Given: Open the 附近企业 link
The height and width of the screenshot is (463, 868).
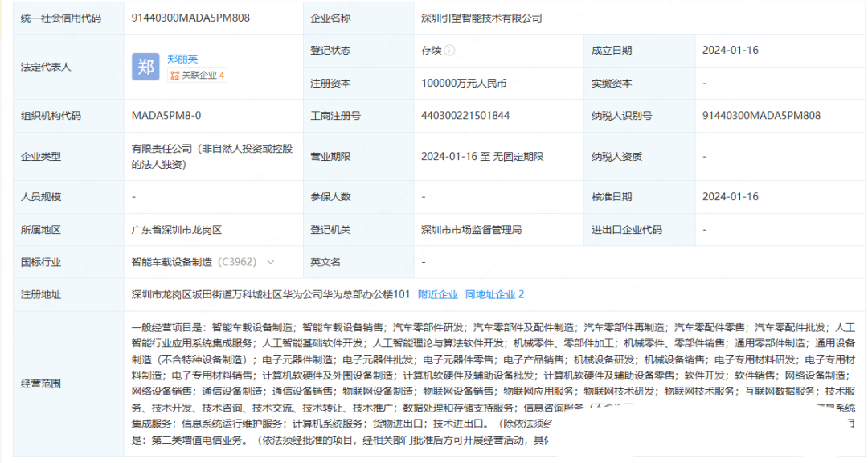Looking at the screenshot, I should coord(437,295).
